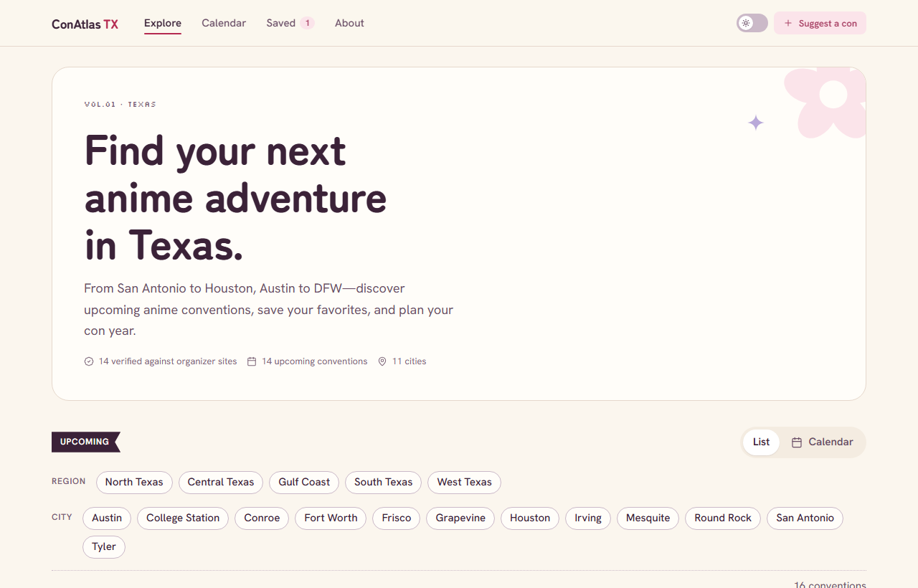Filter by North Texas region
The image size is (918, 588).
(x=134, y=482)
